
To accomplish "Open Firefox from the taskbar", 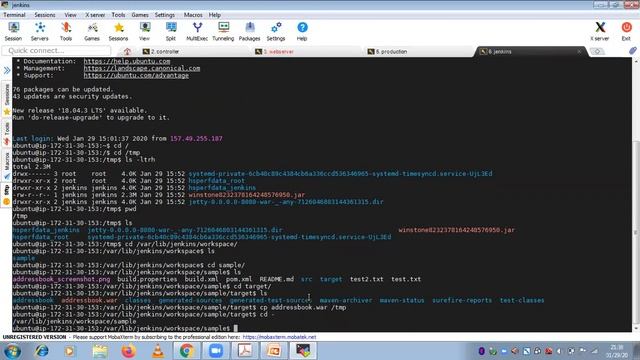I will coord(128,351).
